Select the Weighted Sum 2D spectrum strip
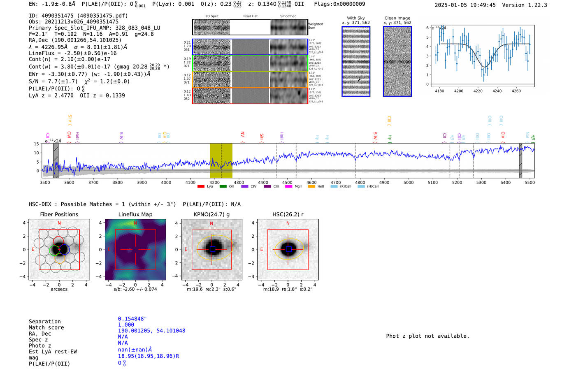576x392 pixels. pos(250,27)
